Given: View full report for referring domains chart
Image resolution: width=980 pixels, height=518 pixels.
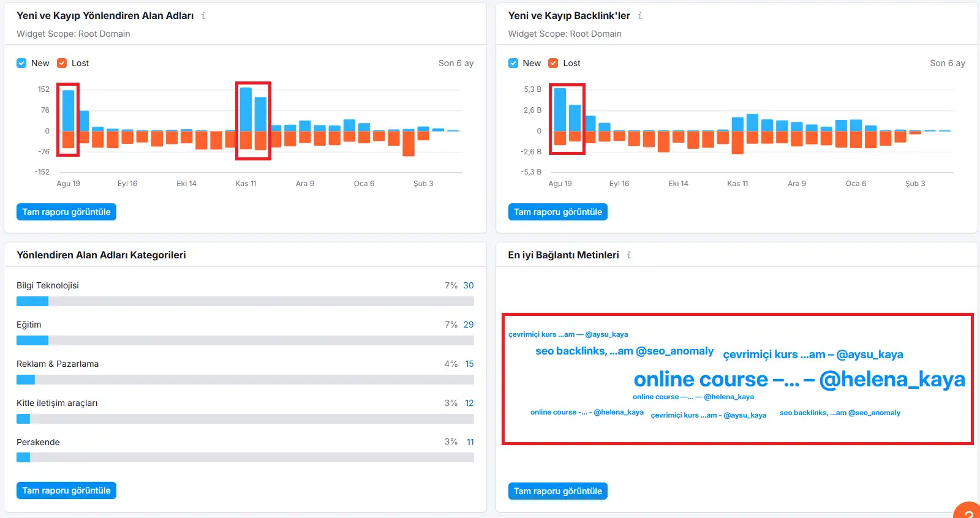Looking at the screenshot, I should click(66, 212).
